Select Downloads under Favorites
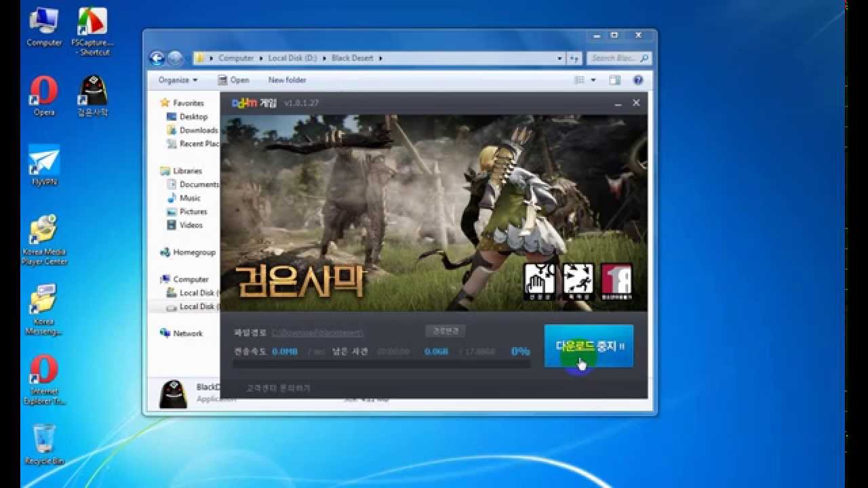 [193, 130]
